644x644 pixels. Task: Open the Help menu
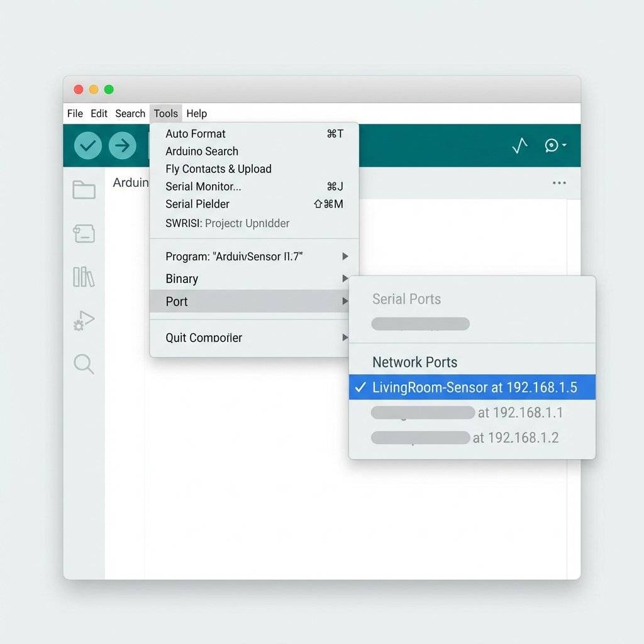point(196,114)
